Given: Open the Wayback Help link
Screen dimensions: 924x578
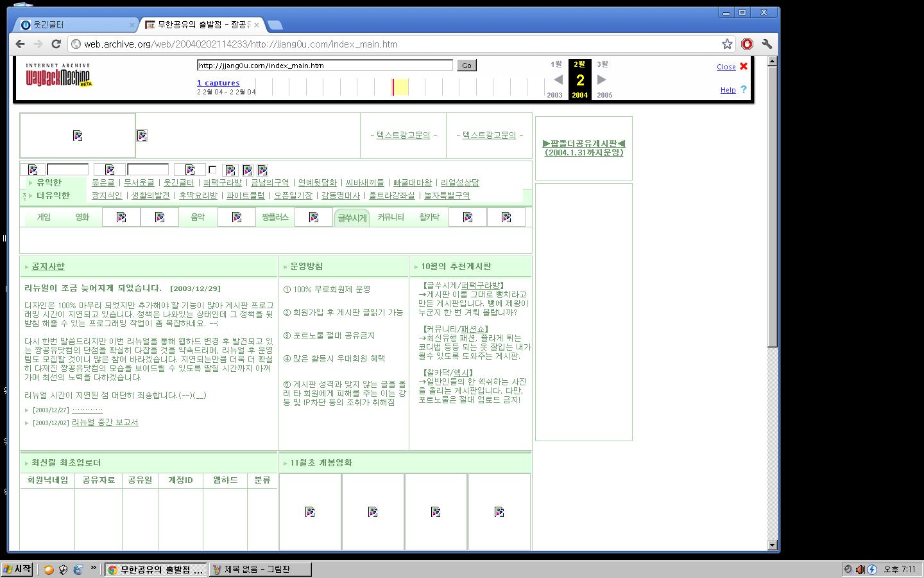Looking at the screenshot, I should [728, 90].
